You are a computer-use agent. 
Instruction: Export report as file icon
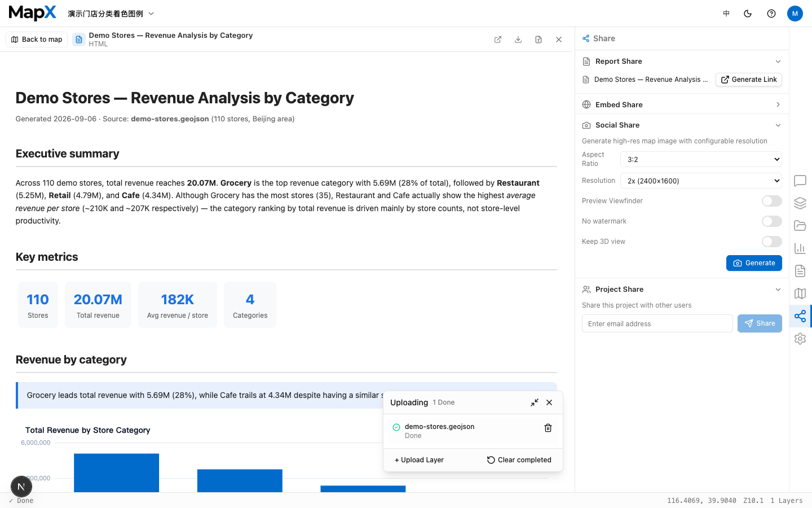tap(539, 40)
